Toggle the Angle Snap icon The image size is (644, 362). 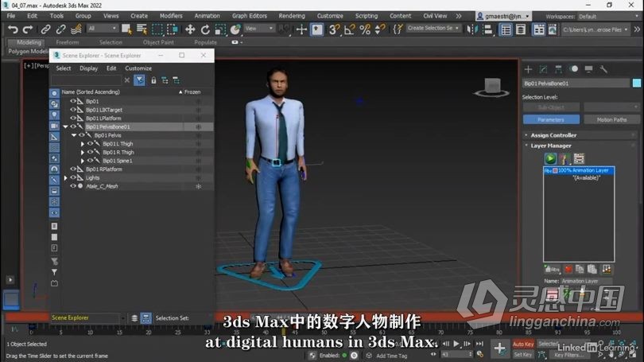pos(350,29)
